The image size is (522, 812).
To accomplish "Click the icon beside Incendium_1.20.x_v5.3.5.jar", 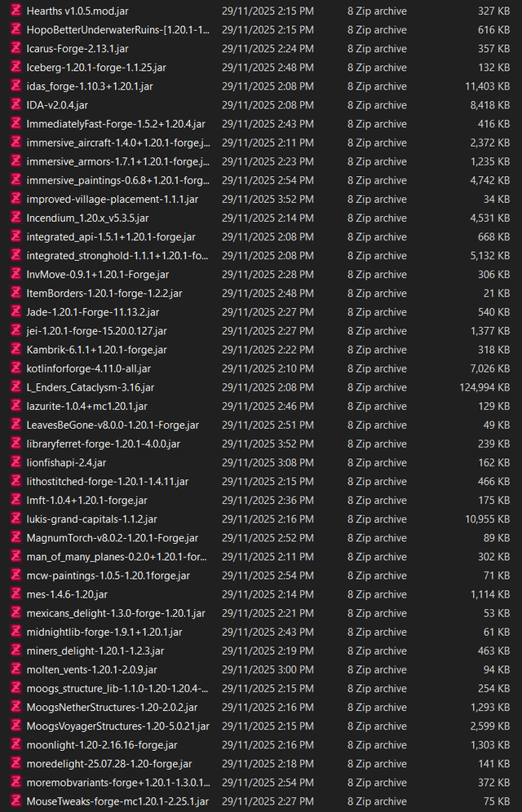I will click(x=15, y=218).
